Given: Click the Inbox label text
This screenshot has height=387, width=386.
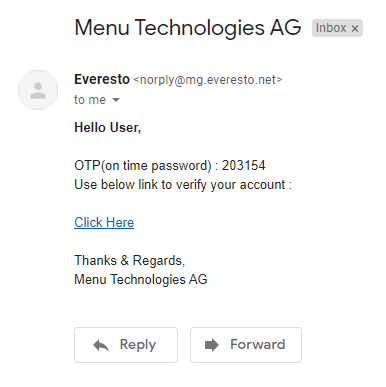Looking at the screenshot, I should [331, 28].
